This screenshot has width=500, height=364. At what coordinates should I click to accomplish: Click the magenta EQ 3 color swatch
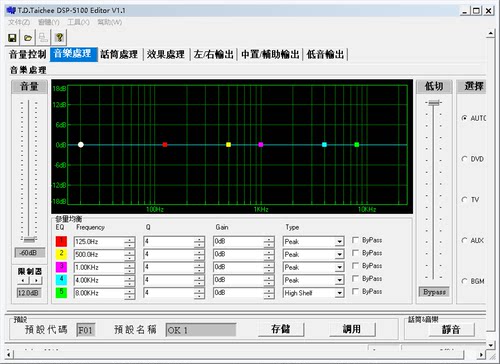tap(61, 267)
